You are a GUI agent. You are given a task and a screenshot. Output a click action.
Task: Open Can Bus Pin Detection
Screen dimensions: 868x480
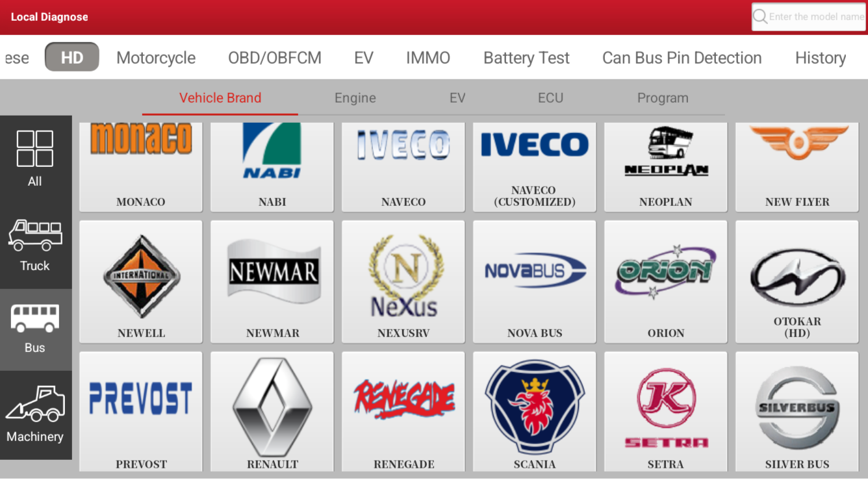click(682, 57)
